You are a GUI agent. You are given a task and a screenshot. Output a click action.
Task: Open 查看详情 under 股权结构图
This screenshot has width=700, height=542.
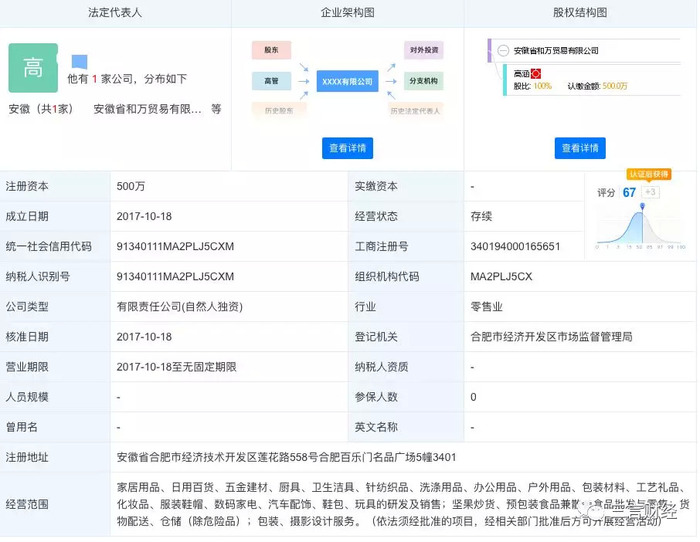pyautogui.click(x=580, y=148)
